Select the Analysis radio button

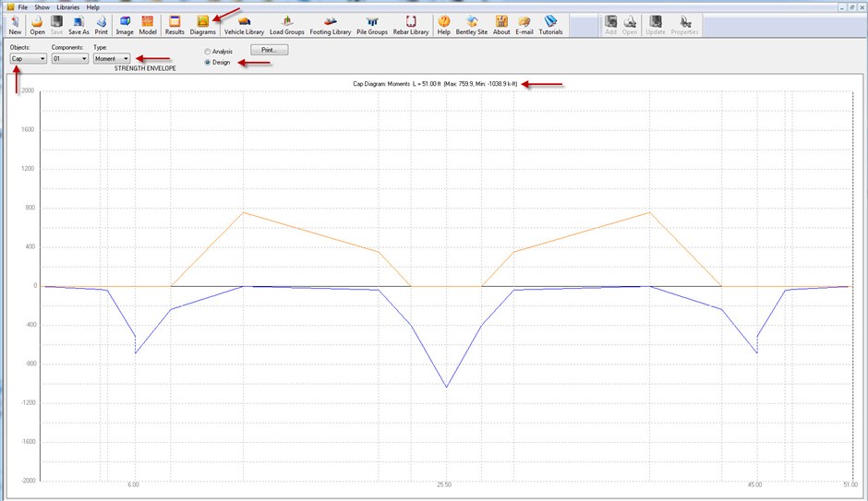point(207,52)
